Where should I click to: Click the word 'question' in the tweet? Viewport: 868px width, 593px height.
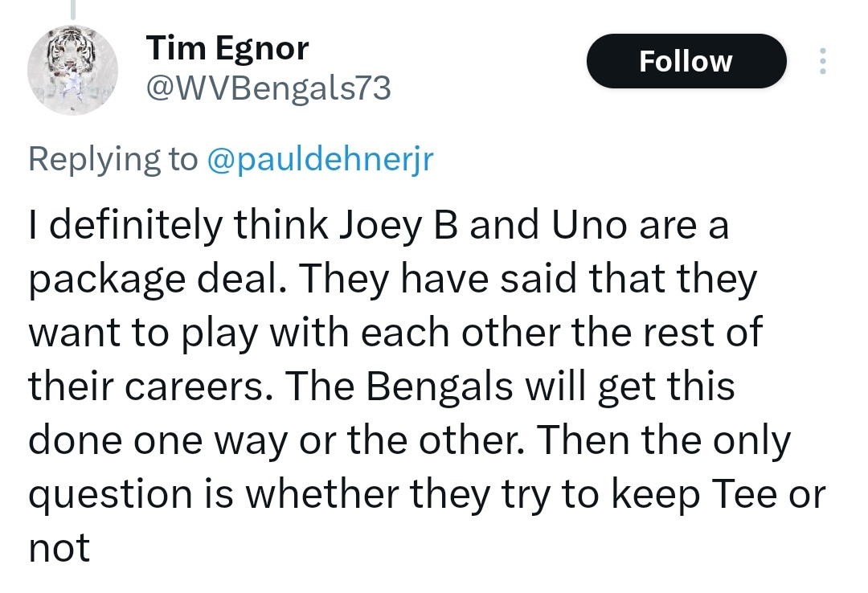pyautogui.click(x=110, y=495)
